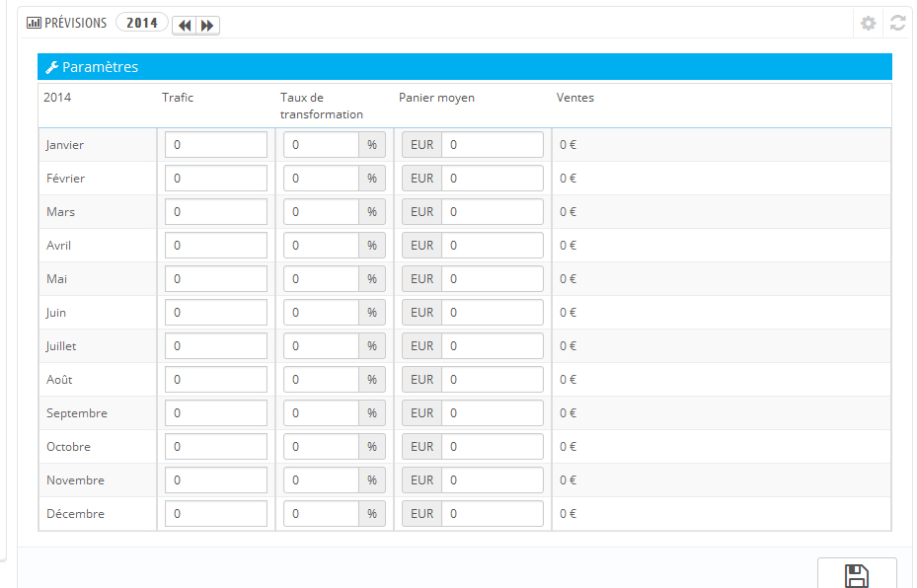Focus Octobre taux de transformation field
The image size is (917, 588).
point(321,447)
